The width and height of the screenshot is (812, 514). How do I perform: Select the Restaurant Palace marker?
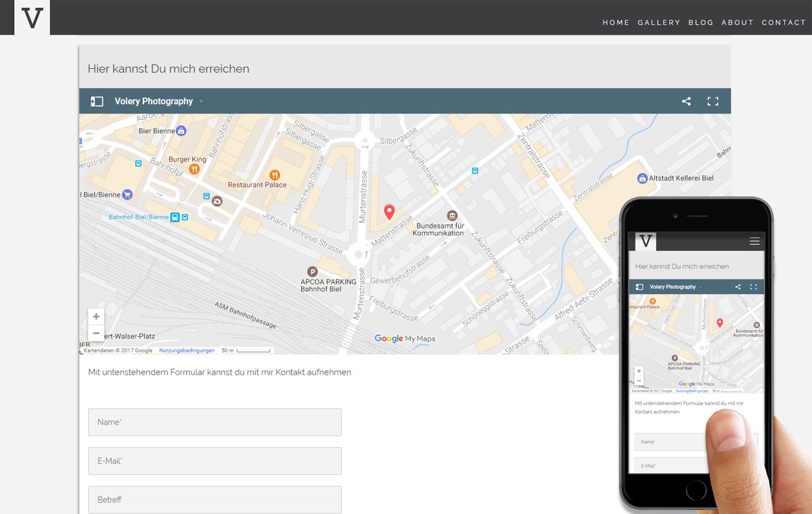point(275,175)
